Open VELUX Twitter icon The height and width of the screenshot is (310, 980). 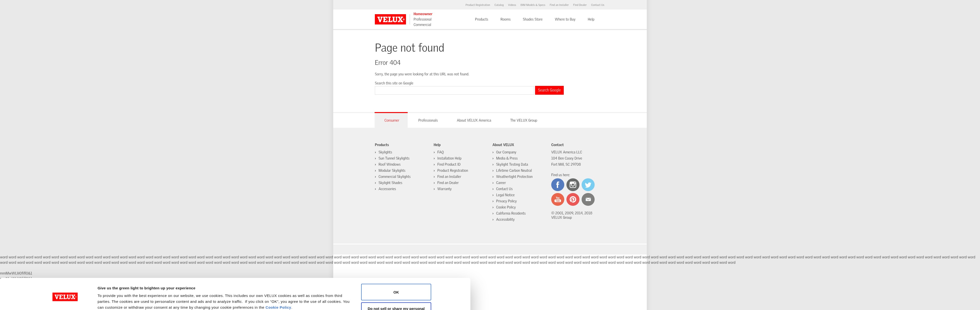pos(588,185)
